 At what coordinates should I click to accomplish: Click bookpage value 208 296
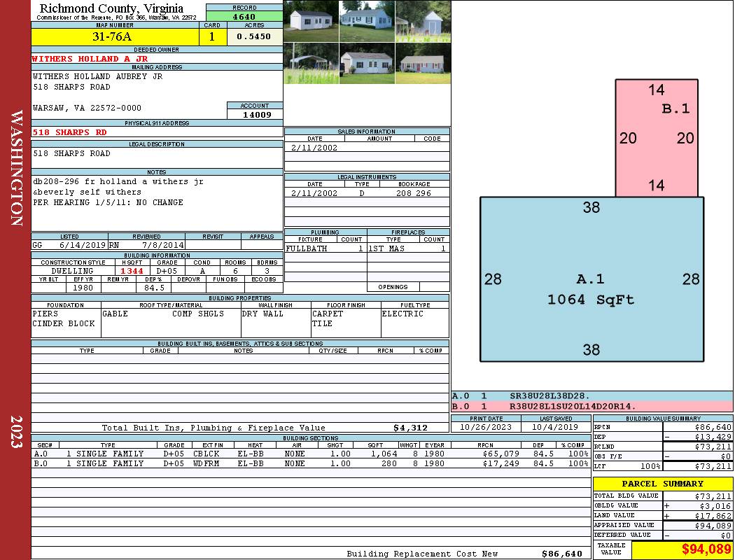(414, 193)
